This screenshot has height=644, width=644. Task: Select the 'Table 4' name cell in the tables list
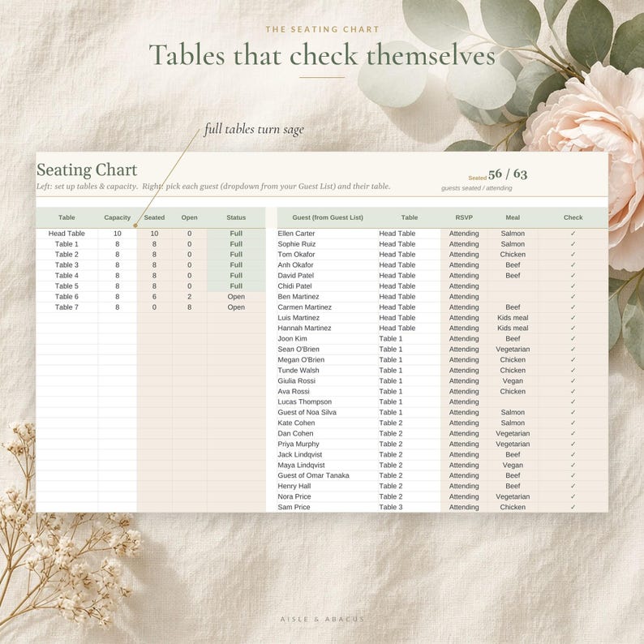click(x=67, y=276)
